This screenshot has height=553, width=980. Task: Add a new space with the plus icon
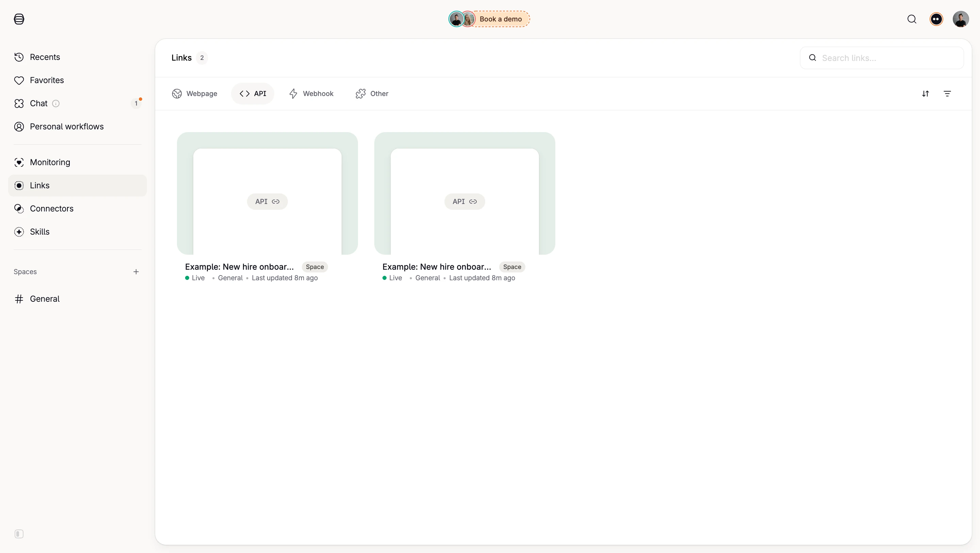coord(136,272)
